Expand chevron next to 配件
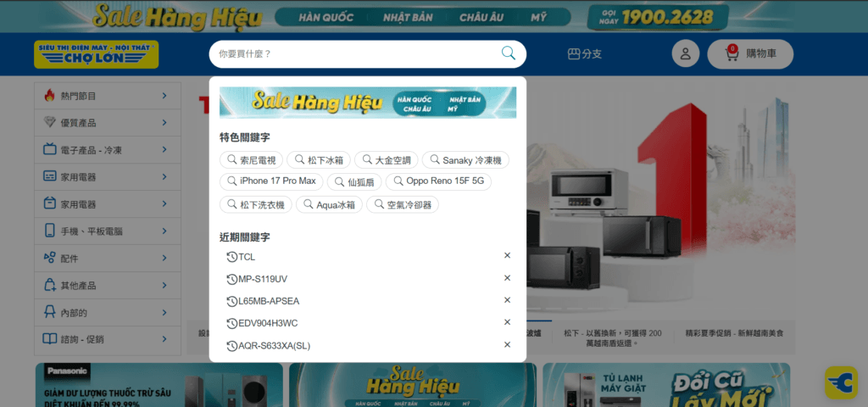 click(164, 258)
